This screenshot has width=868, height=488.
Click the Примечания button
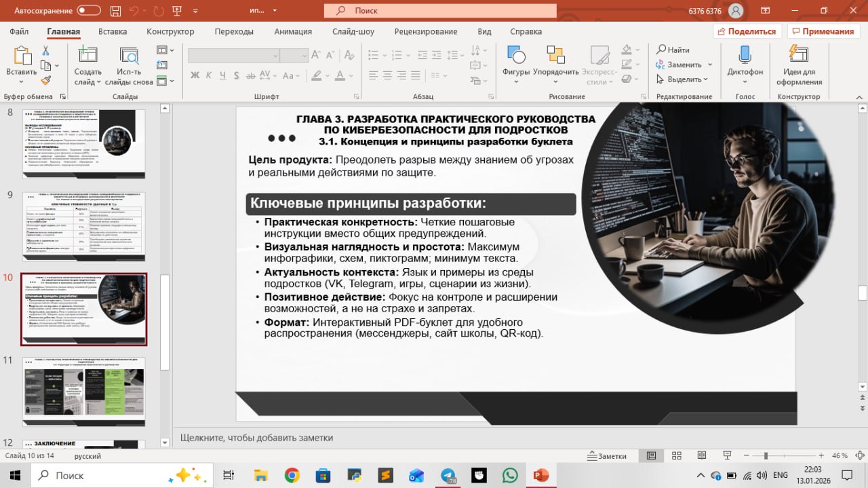(x=823, y=31)
